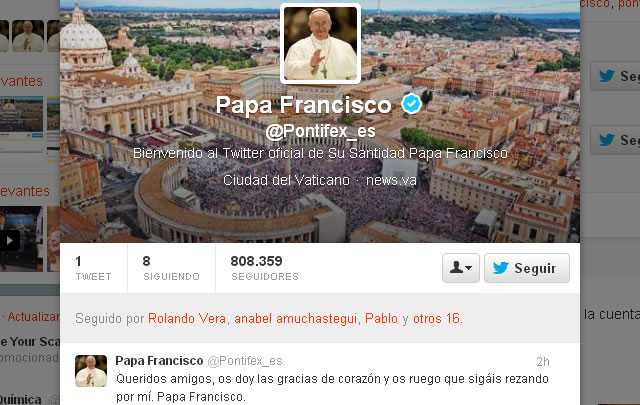View the 8 Siguiendo following list

(171, 268)
